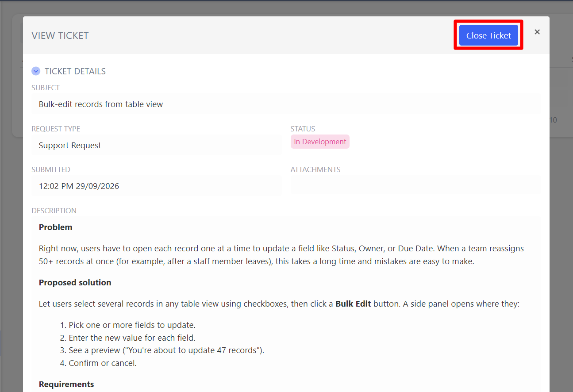Click the bold Bulk Edit text

(353, 304)
